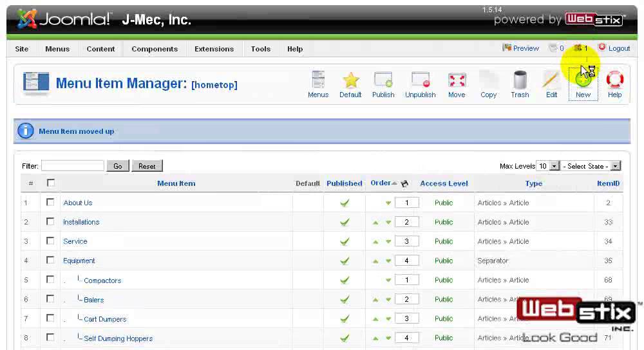644x350 pixels.
Task: Click the Default star icon
Action: tap(350, 84)
